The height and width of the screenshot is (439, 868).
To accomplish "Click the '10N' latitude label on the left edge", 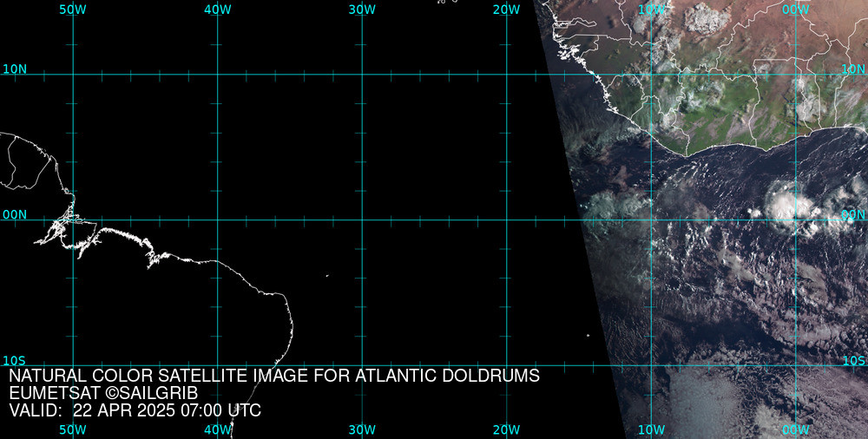I will (x=15, y=69).
